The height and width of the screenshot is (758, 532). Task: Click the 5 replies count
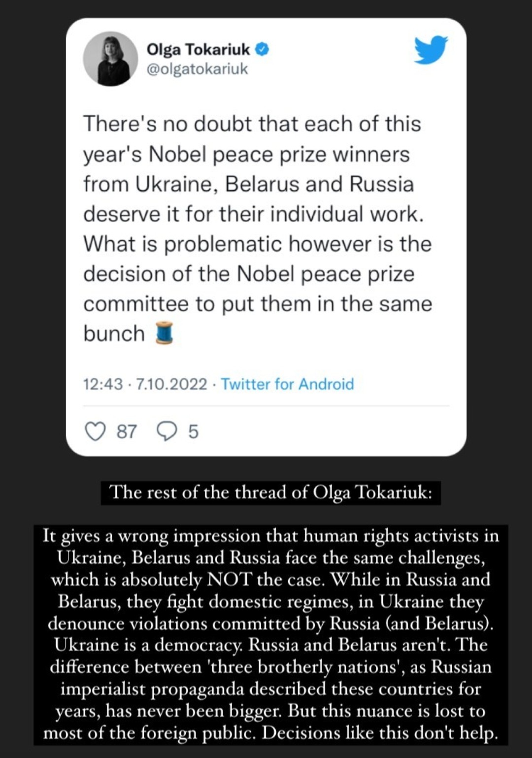tap(193, 431)
